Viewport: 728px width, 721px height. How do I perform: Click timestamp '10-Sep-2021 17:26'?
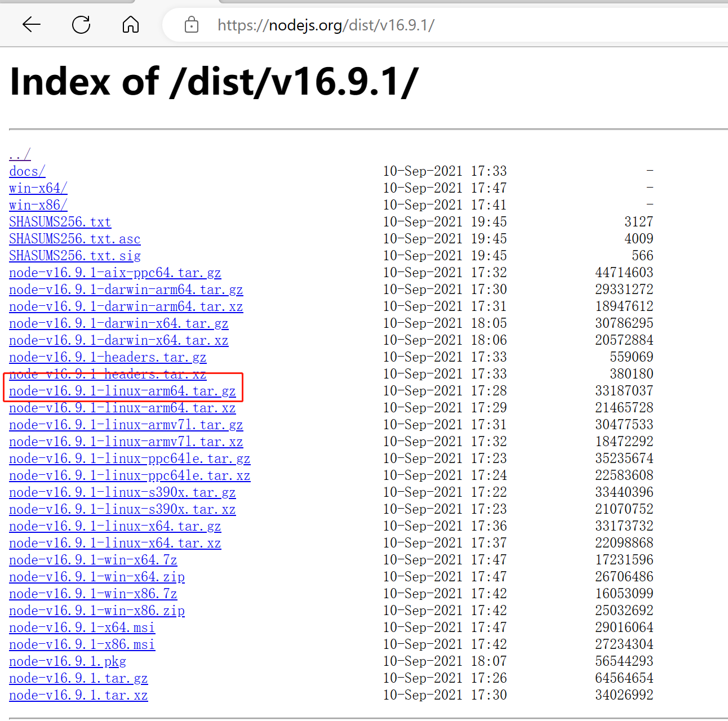pyautogui.click(x=445, y=678)
